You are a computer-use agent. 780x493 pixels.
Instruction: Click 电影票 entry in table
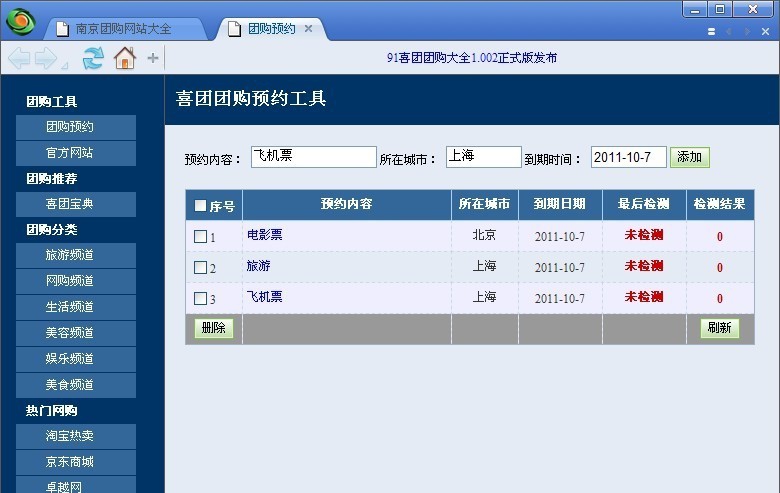pyautogui.click(x=265, y=235)
